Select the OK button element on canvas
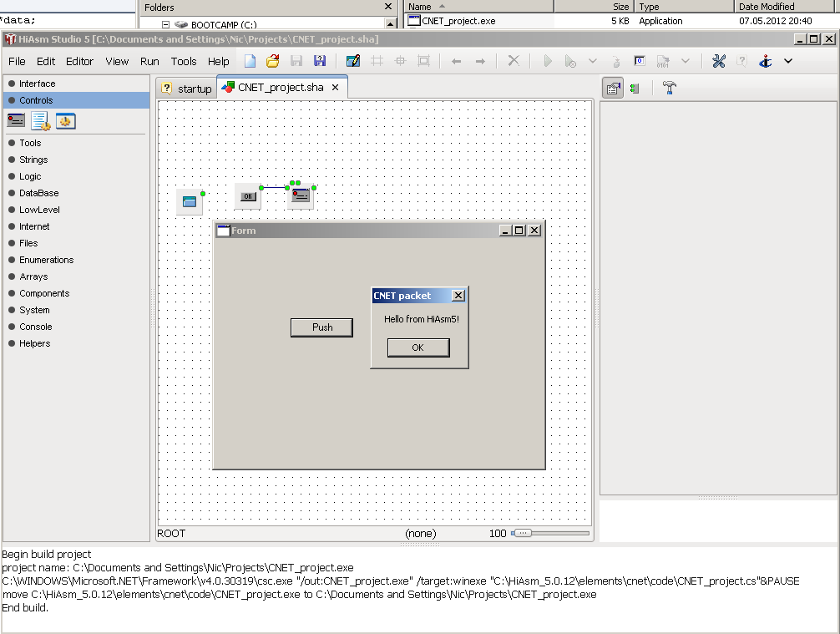 248,196
